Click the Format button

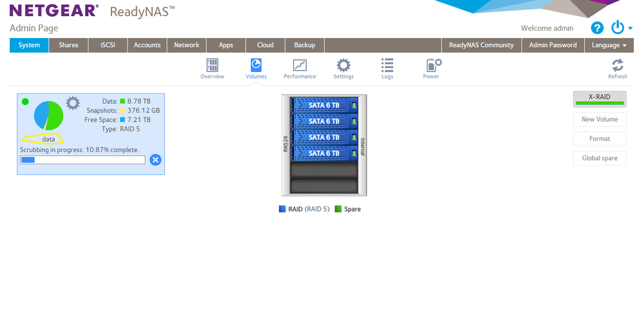pos(600,138)
